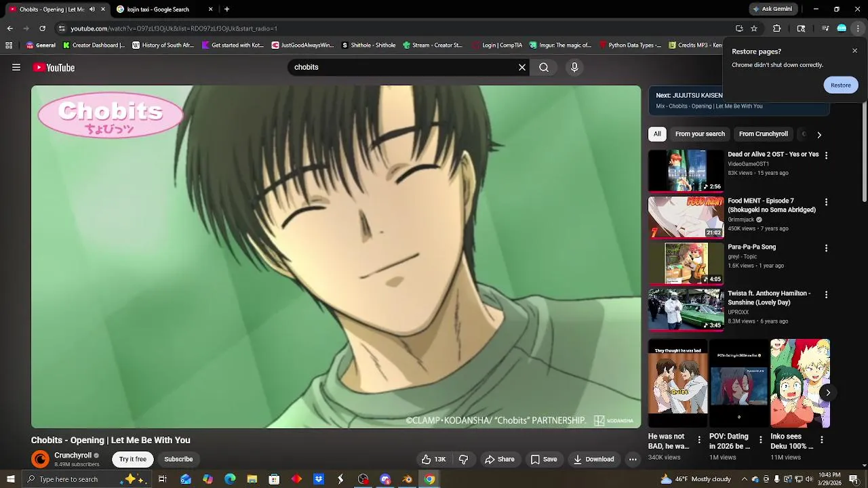Open Python Data Types bookmark

[630, 45]
